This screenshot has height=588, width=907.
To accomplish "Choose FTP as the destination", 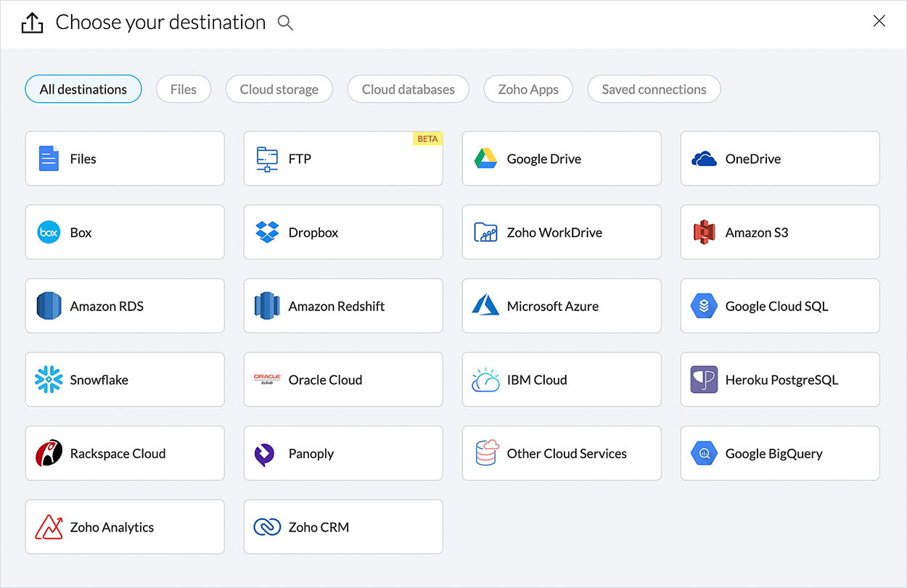I will click(342, 159).
